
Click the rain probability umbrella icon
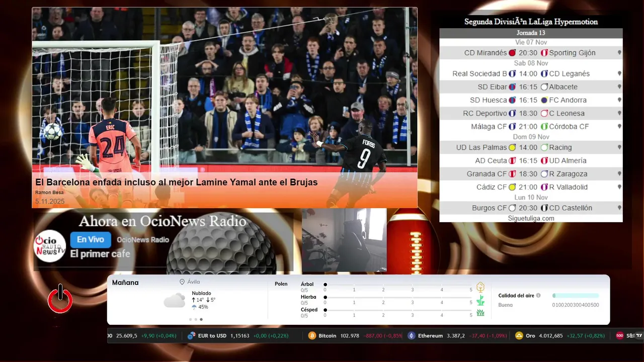point(194,307)
